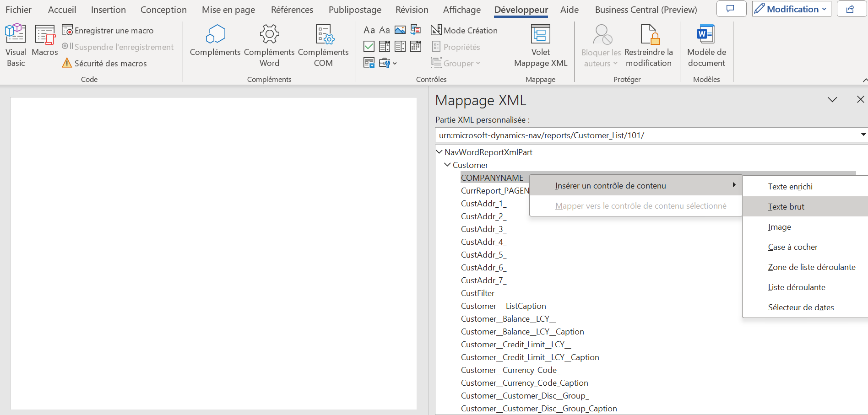Insert a picture content control
Viewport: 868px width, 415px height.
pyautogui.click(x=400, y=30)
